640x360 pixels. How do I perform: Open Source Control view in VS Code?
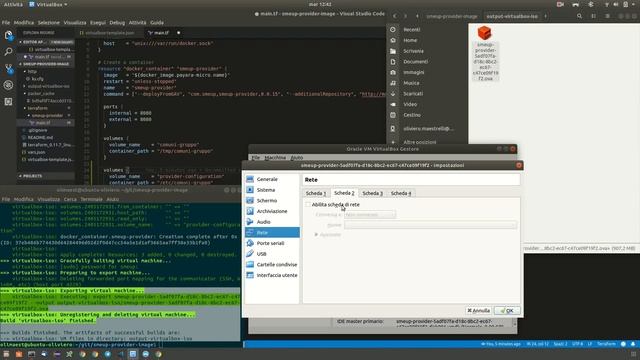tap(8, 68)
